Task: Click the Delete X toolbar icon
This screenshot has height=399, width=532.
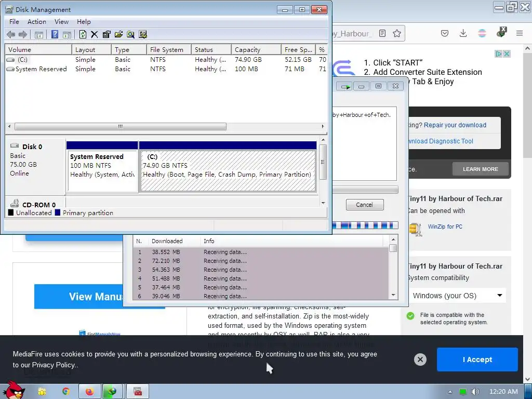Action: coord(95,34)
